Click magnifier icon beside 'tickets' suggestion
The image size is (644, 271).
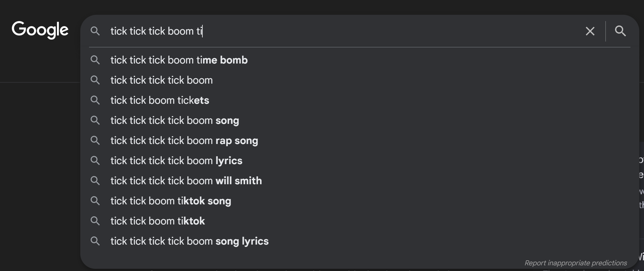coord(95,100)
